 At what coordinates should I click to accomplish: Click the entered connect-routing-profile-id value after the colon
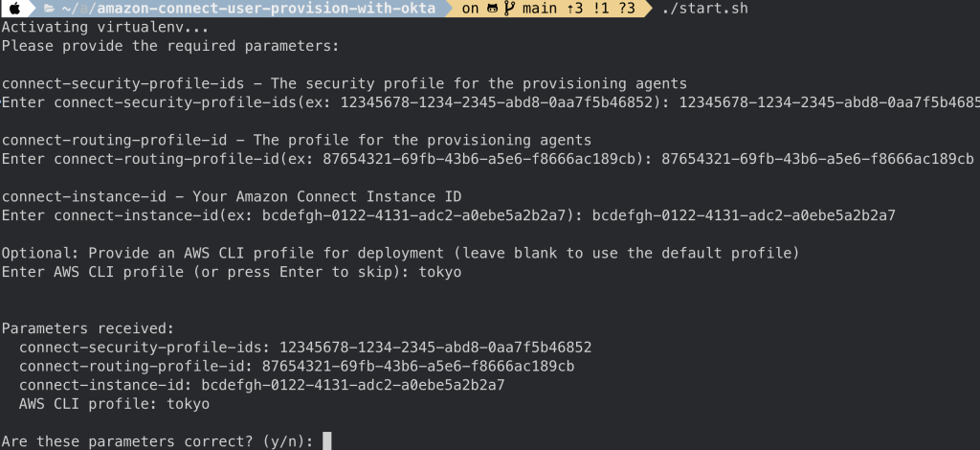pyautogui.click(x=817, y=159)
